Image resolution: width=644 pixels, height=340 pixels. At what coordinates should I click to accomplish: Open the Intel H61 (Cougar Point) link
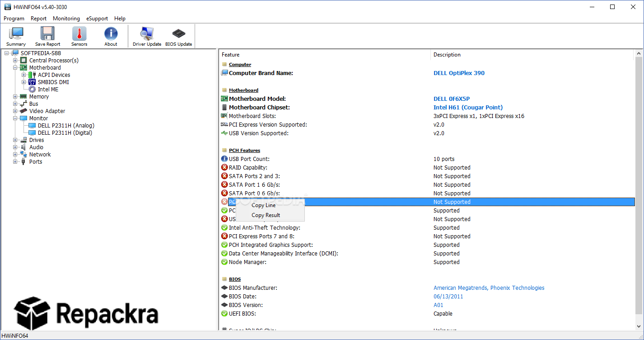[x=468, y=108]
